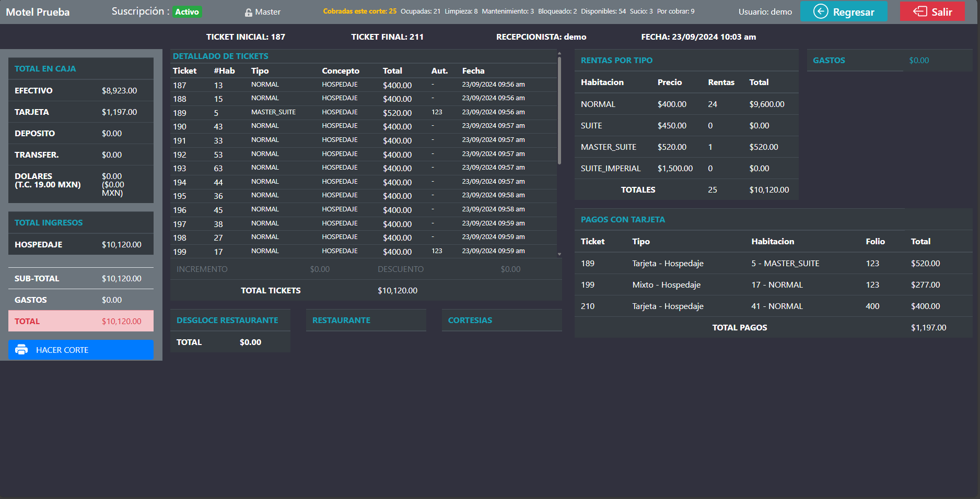980x499 pixels.
Task: Click the printer icon on HACER CORTE
Action: 21,350
